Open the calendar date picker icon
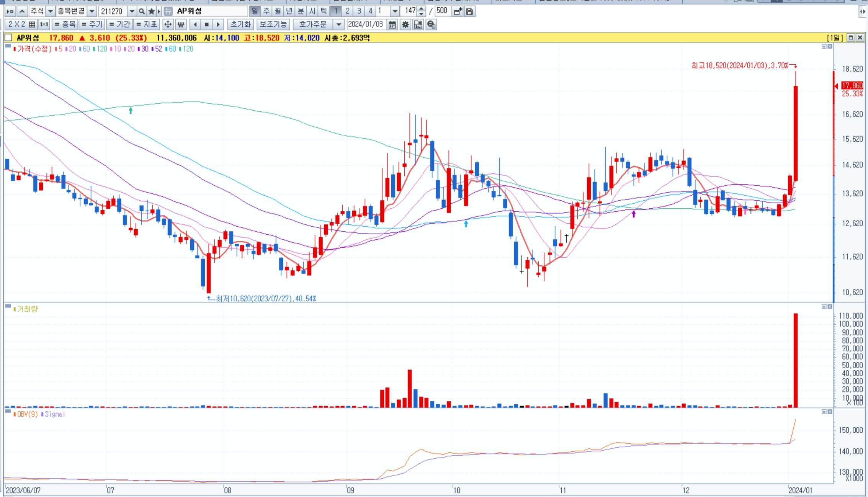The image size is (868, 497). [392, 25]
